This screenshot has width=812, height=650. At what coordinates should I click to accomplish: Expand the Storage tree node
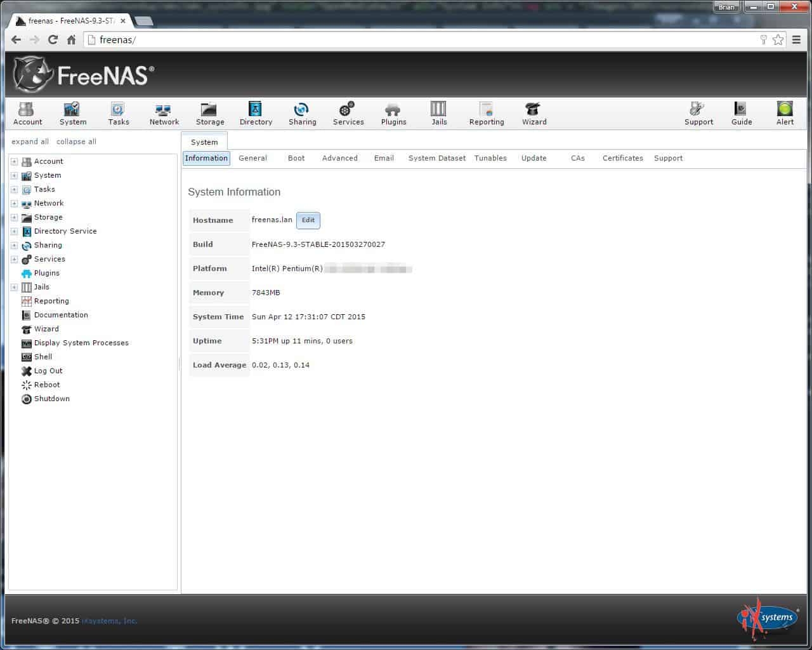pos(14,218)
